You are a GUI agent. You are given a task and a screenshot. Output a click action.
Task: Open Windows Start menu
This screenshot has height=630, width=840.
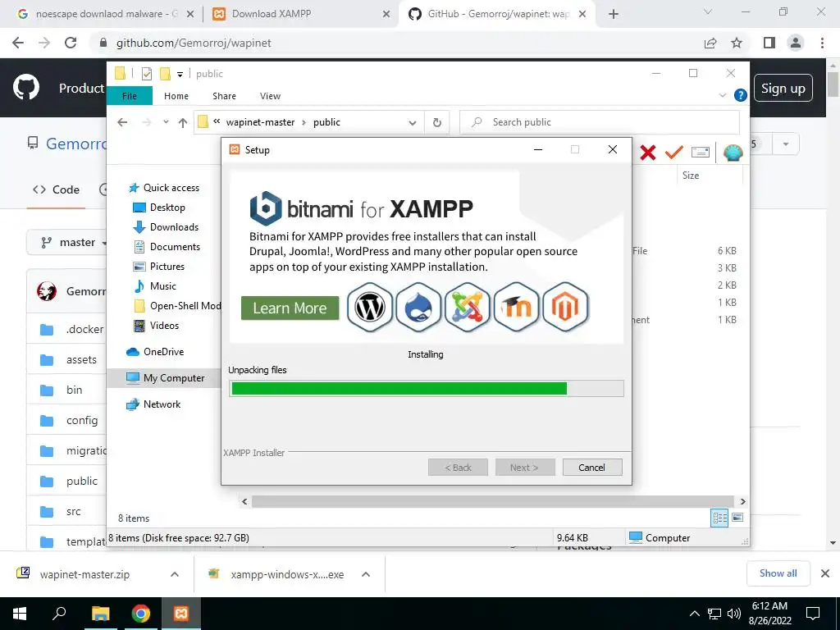tap(20, 614)
